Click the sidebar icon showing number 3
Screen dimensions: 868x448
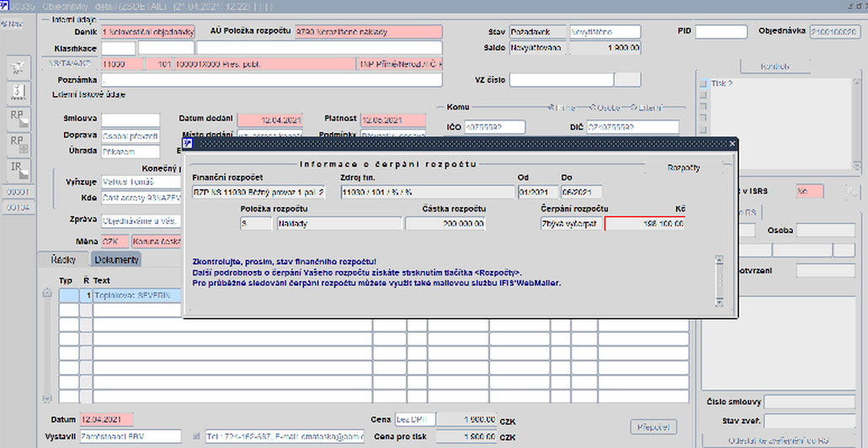click(x=19, y=93)
